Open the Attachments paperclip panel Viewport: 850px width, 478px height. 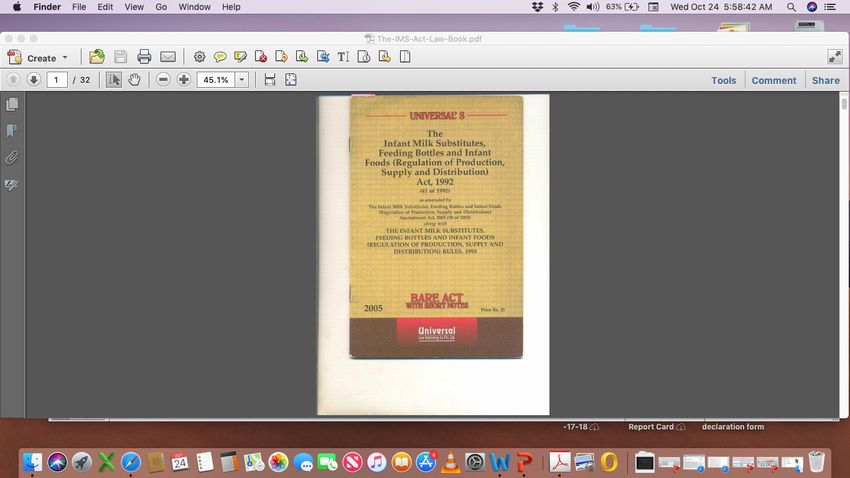12,158
